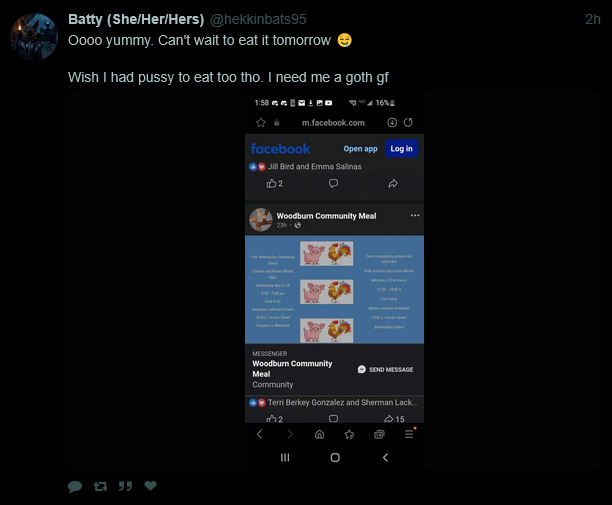This screenshot has width=612, height=505.
Task: Open Batty's profile avatar
Action: coord(34,36)
